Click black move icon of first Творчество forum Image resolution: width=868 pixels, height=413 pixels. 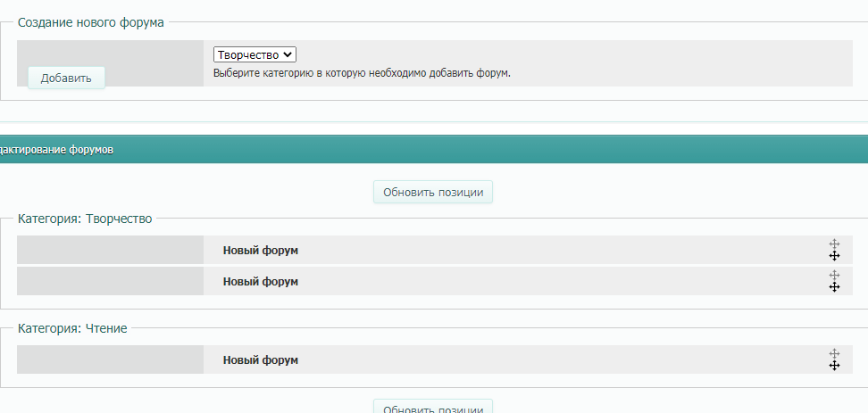pos(834,256)
